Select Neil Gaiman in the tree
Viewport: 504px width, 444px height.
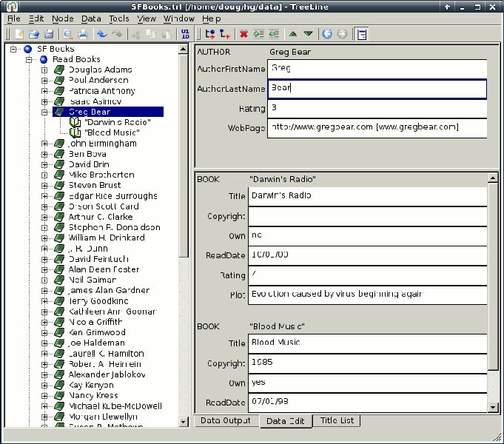[93, 280]
